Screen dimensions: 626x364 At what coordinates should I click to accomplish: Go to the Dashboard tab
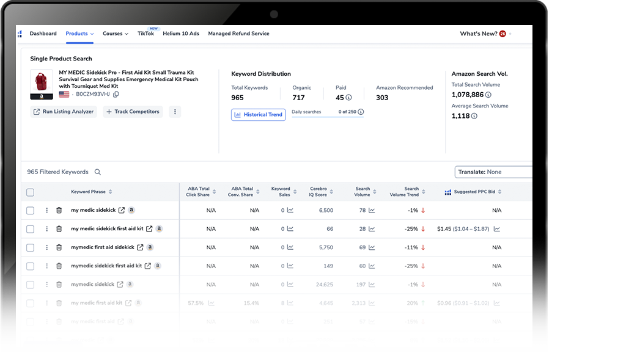(43, 34)
